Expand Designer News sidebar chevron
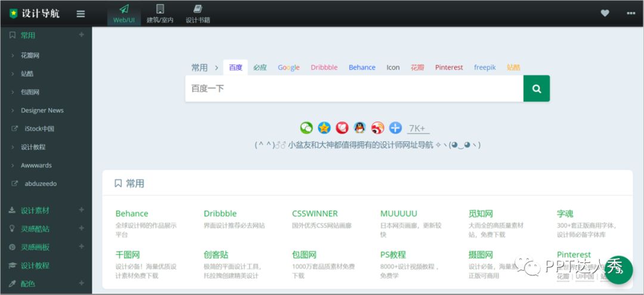The image size is (644, 295). coord(13,110)
